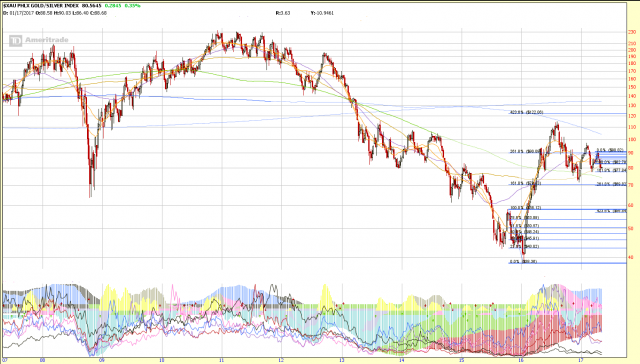640x364 pixels.
Task: Click the 10 year label on time axis
Action: tap(162, 360)
